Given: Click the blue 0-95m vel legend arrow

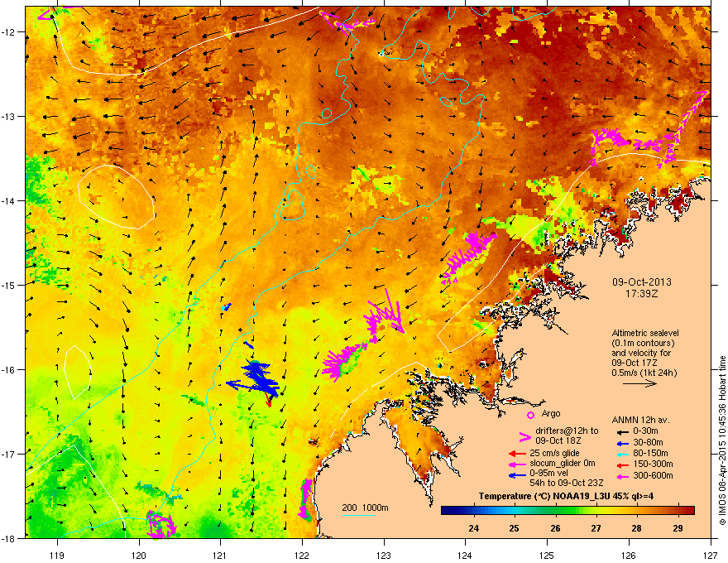Looking at the screenshot, I should 516,475.
